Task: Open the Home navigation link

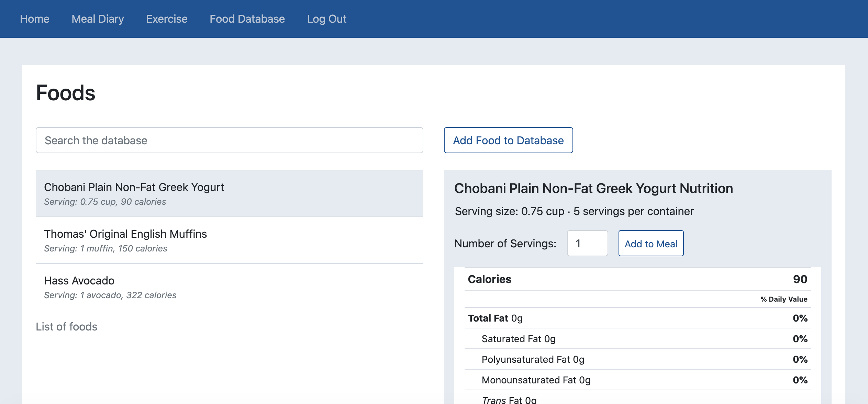Action: point(35,19)
